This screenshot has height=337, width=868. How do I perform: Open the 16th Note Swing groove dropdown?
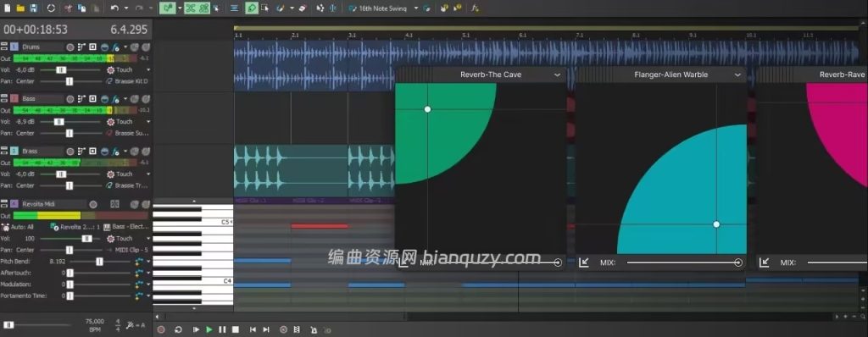point(416,8)
